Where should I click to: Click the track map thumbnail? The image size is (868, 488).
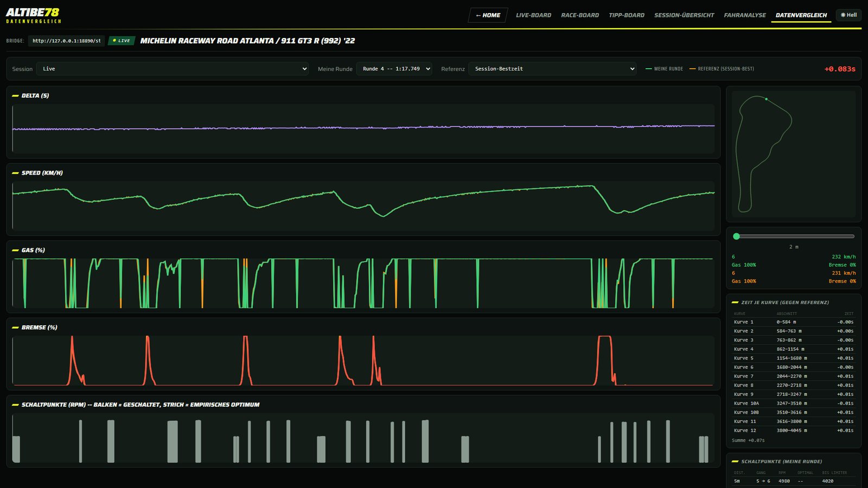point(794,154)
